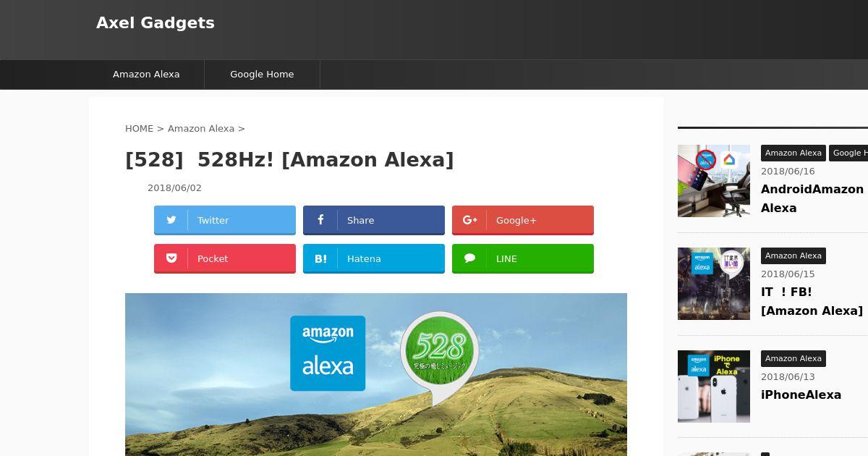The image size is (868, 456).
Task: Open the Android Amazon Alexa article thumbnail
Action: pos(714,181)
